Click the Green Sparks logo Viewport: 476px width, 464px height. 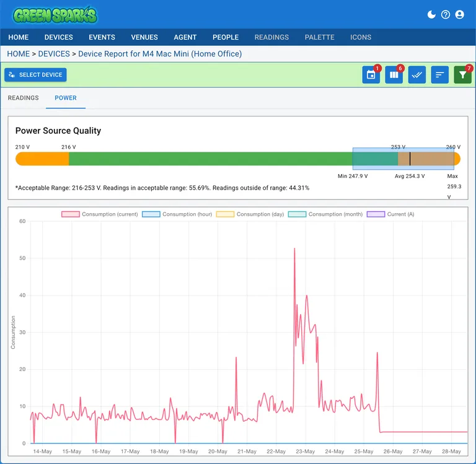pyautogui.click(x=55, y=15)
